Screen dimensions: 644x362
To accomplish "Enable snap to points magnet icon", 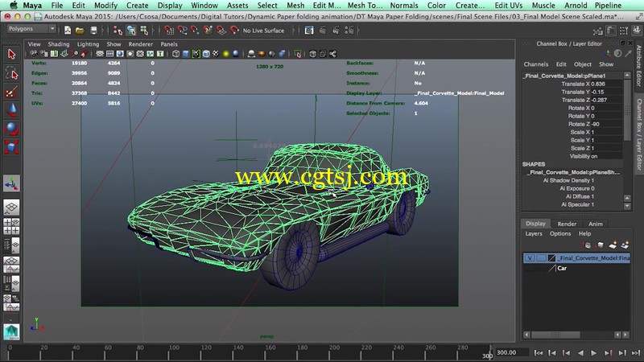I will pos(195,31).
